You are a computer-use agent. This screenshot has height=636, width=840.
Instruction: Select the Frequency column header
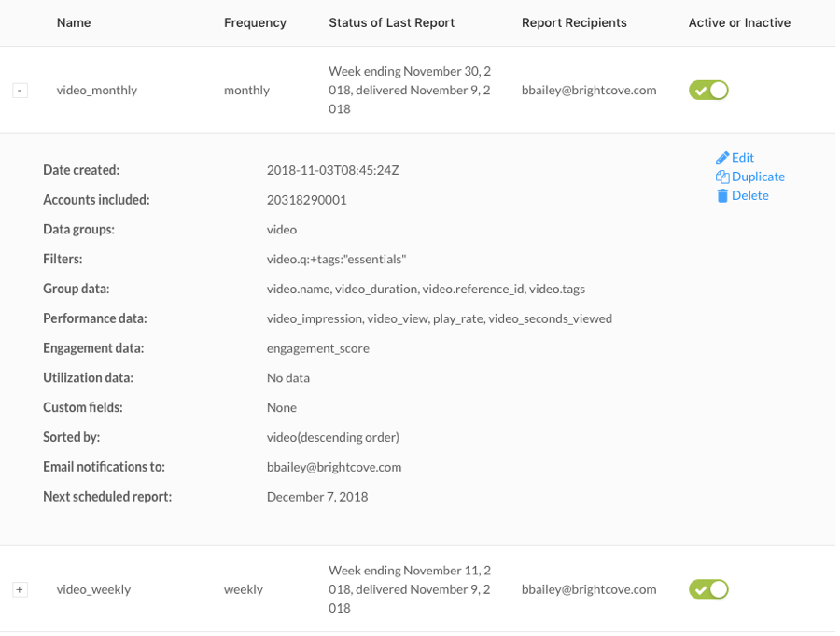pos(255,22)
